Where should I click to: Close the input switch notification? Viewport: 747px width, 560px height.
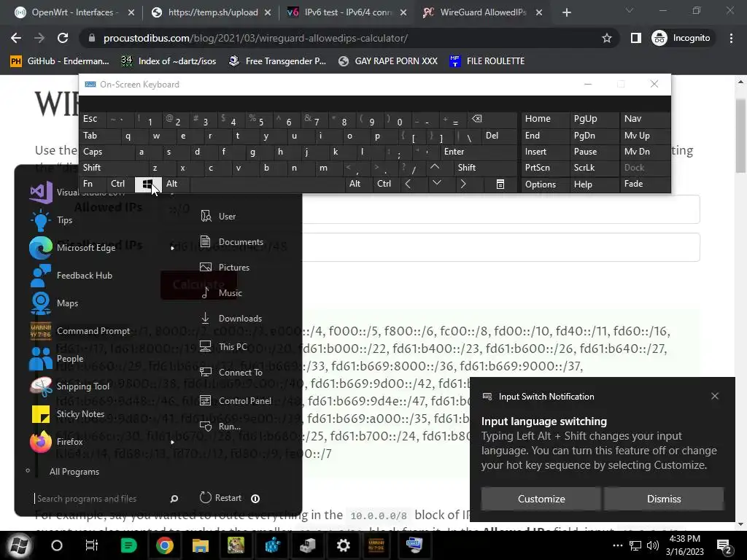click(715, 396)
